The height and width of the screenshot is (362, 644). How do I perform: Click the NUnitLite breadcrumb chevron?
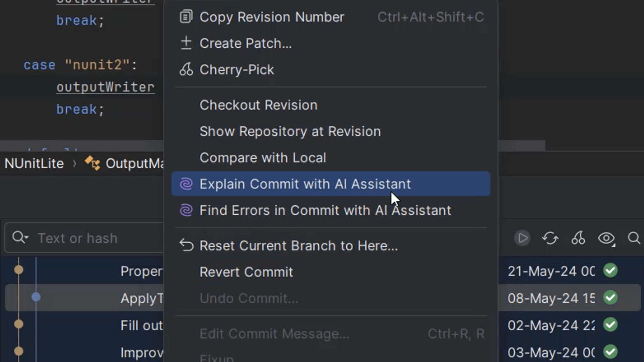point(75,163)
